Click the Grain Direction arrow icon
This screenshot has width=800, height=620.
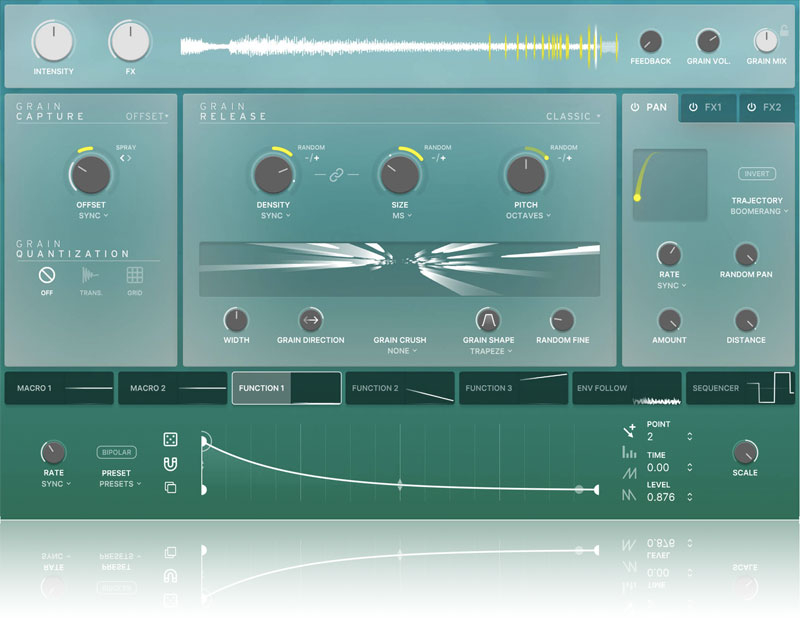[x=311, y=320]
